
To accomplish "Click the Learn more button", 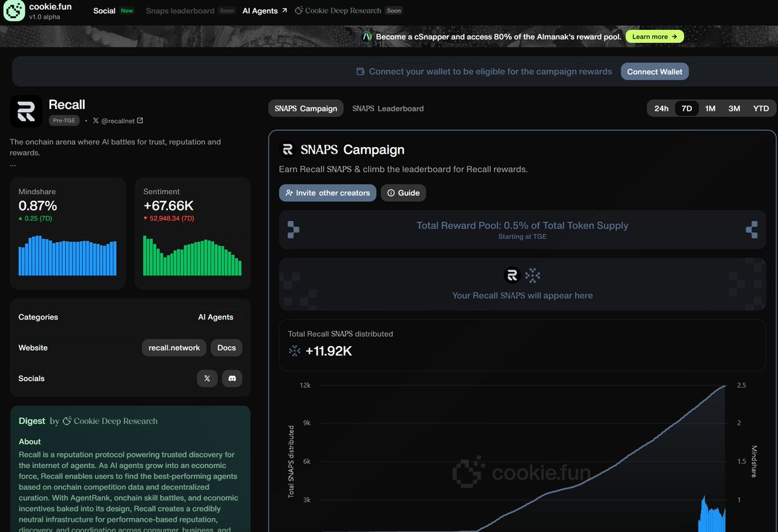I will [654, 37].
